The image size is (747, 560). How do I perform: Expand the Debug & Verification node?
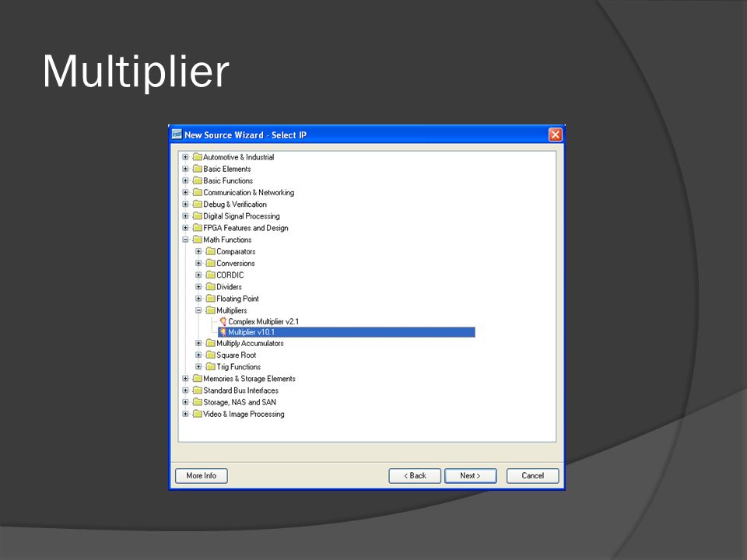tap(185, 204)
